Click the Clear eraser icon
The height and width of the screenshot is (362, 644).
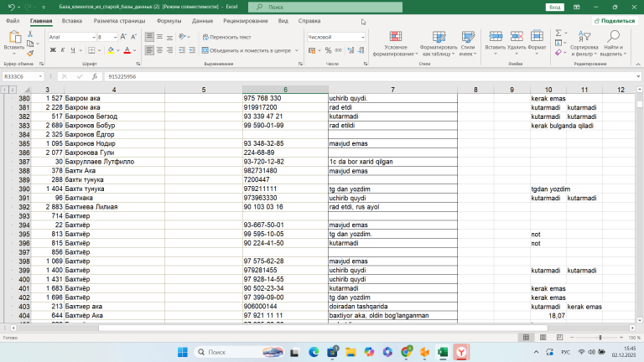pos(558,53)
